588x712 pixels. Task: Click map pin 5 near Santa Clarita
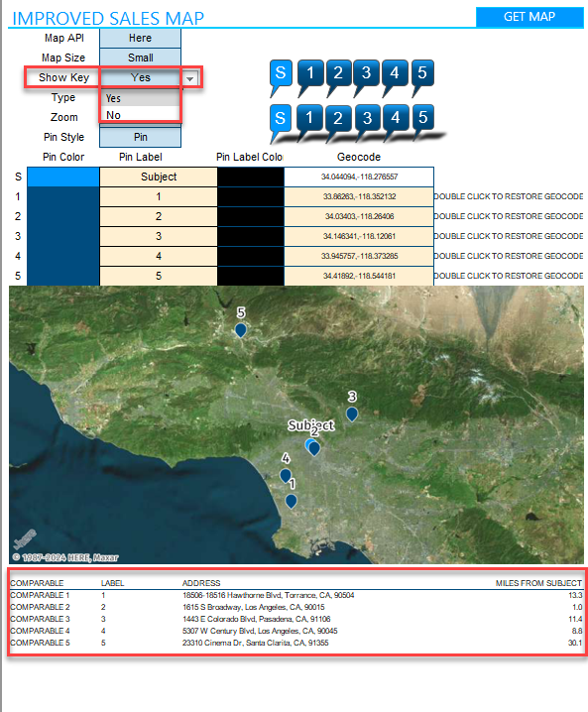(241, 330)
